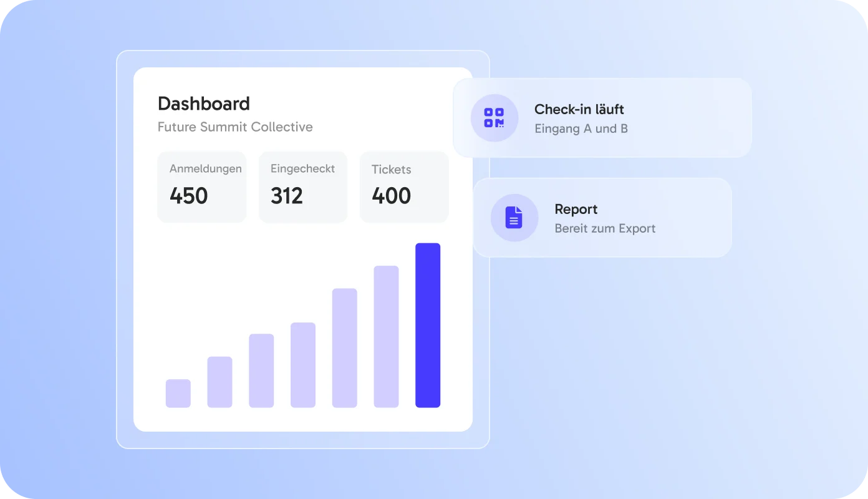Click the Check-in läuft title text
The height and width of the screenshot is (499, 868).
(x=579, y=109)
